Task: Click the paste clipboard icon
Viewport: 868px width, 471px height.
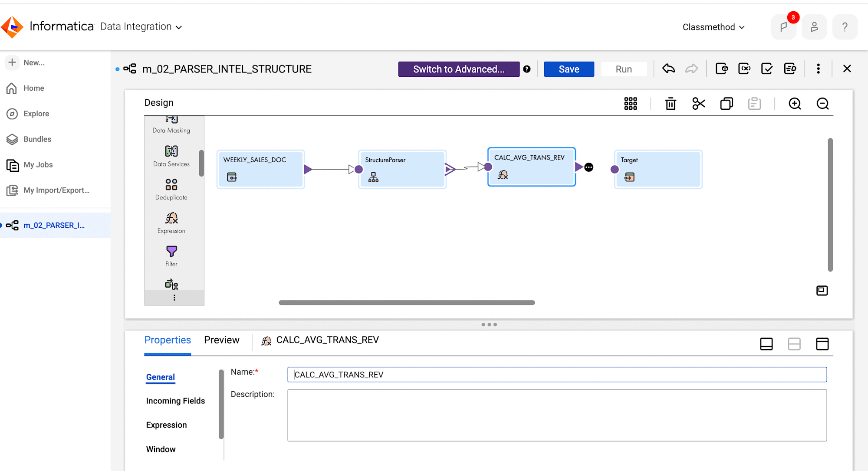Action: (754, 104)
